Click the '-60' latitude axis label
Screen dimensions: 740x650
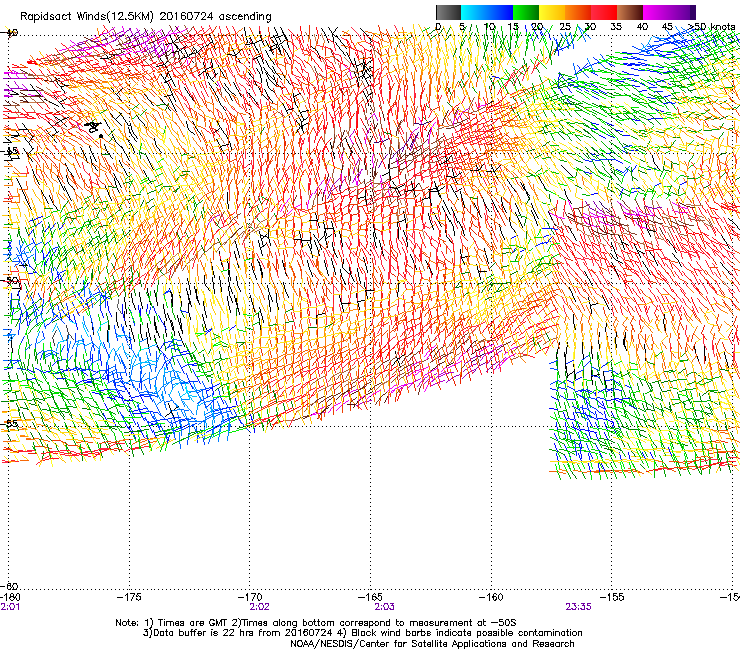pyautogui.click(x=11, y=586)
